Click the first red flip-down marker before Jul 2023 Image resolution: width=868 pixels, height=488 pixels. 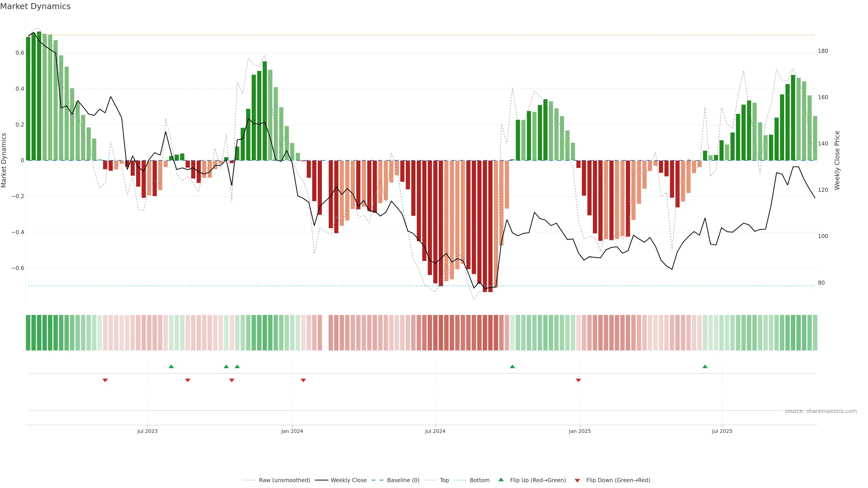point(105,380)
